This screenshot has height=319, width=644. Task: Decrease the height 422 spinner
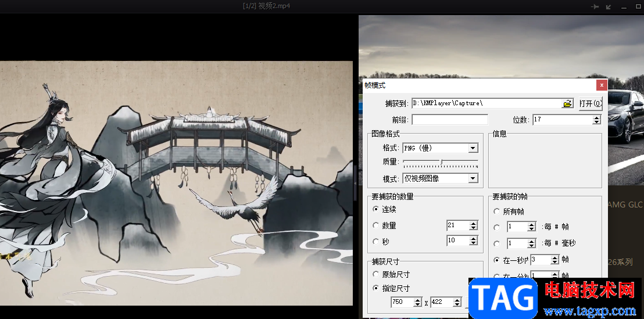(457, 304)
